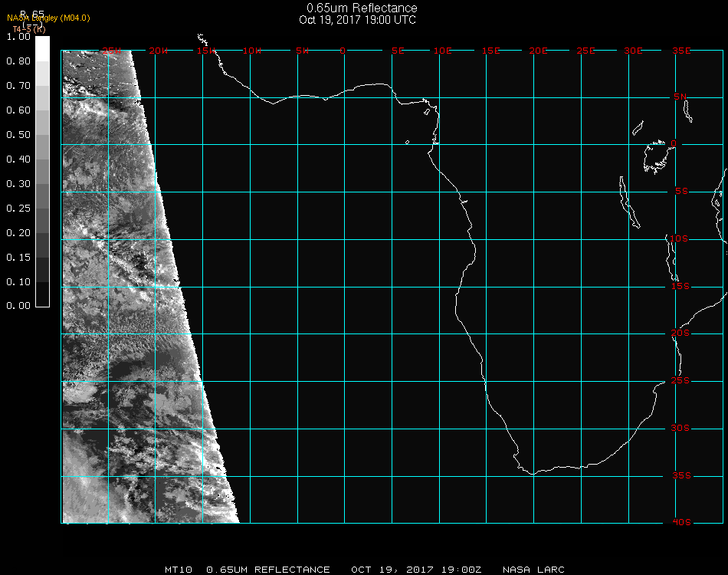This screenshot has height=575, width=728.
Task: Click NASA LARC text in the bottom caption
Action: (x=533, y=570)
